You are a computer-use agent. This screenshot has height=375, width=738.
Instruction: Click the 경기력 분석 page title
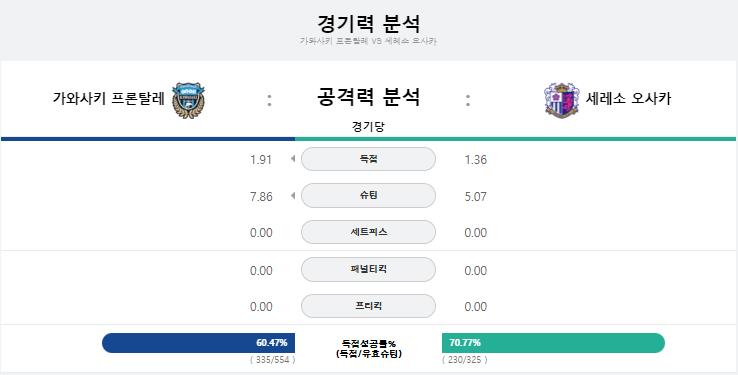pos(368,23)
